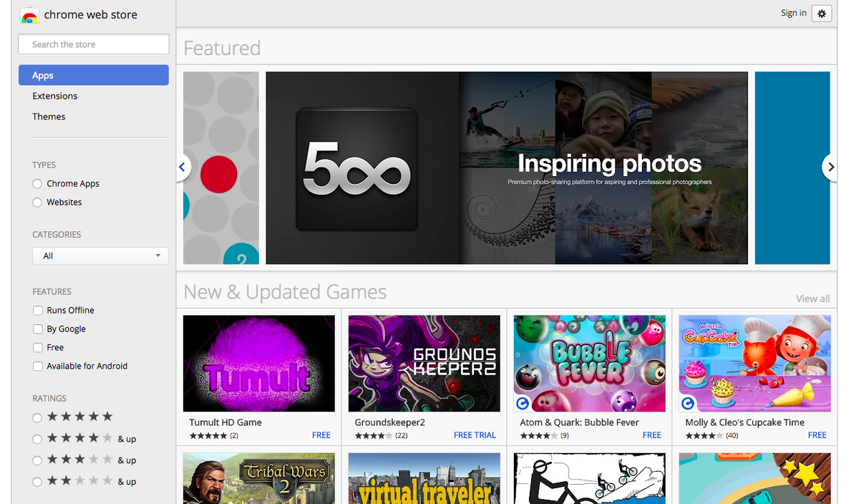This screenshot has height=504, width=859.
Task: Enable the Runs Offline checkbox
Action: (x=37, y=311)
